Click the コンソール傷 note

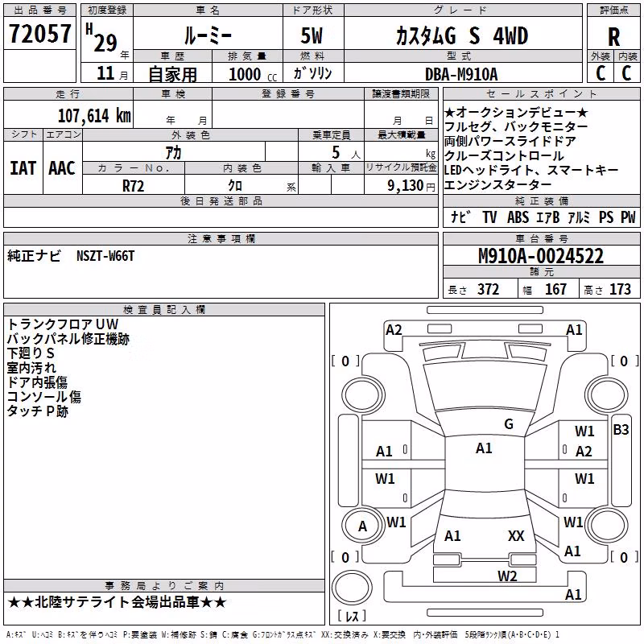(x=44, y=396)
